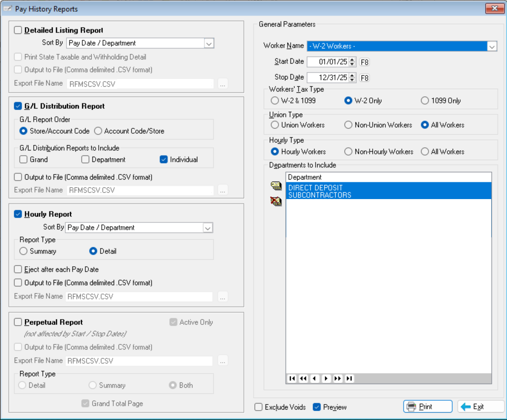Screen dimensions: 507x420
Task: Browse export file for Detailed Listing Report
Action: point(223,84)
